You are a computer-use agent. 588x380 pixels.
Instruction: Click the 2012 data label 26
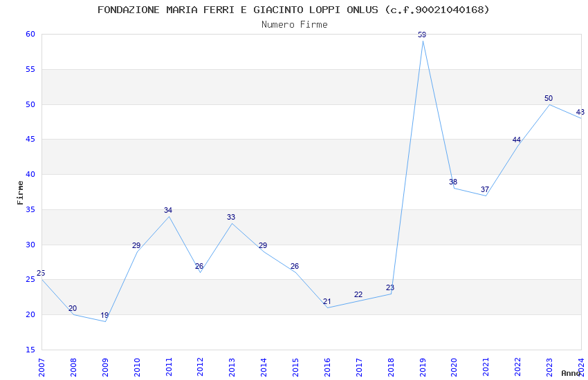click(199, 267)
